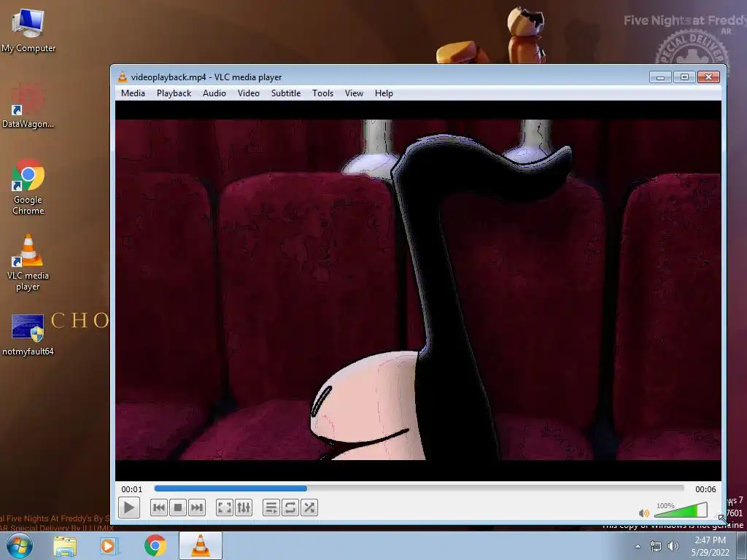This screenshot has width=747, height=560.
Task: Maximize the VLC window
Action: click(x=684, y=77)
